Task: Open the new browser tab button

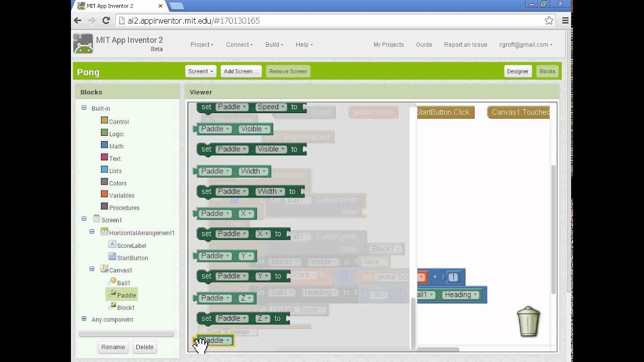Action: pyautogui.click(x=176, y=6)
